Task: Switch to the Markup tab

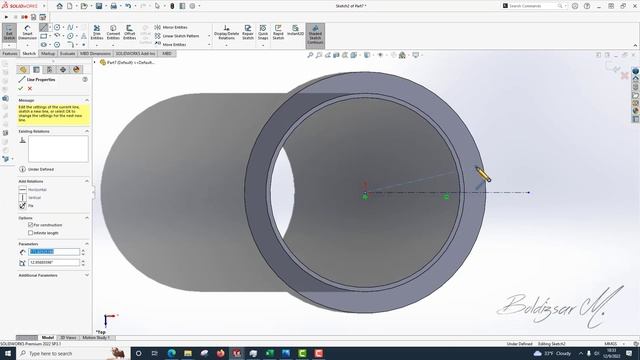Action: point(48,53)
